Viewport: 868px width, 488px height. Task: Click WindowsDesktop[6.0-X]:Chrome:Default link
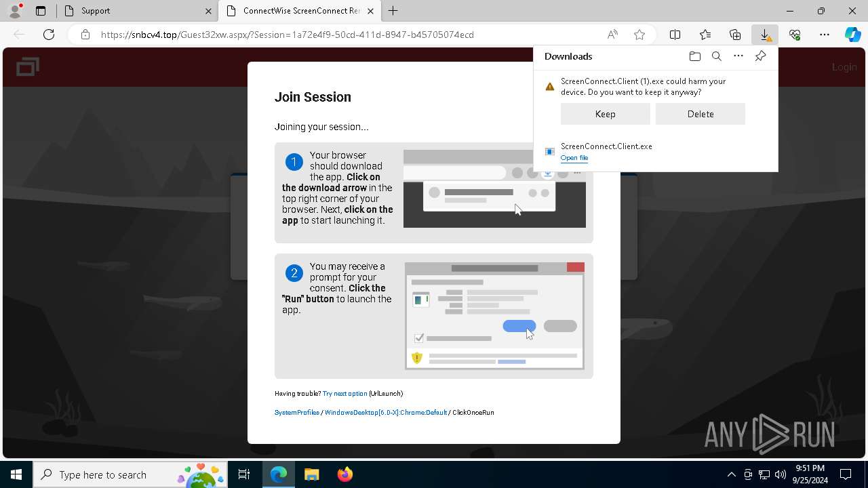tap(386, 413)
